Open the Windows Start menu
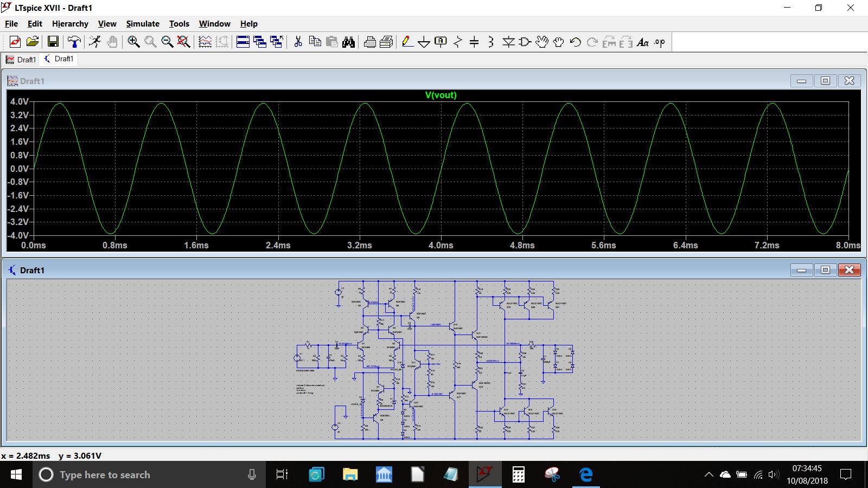868x488 pixels. [x=16, y=475]
